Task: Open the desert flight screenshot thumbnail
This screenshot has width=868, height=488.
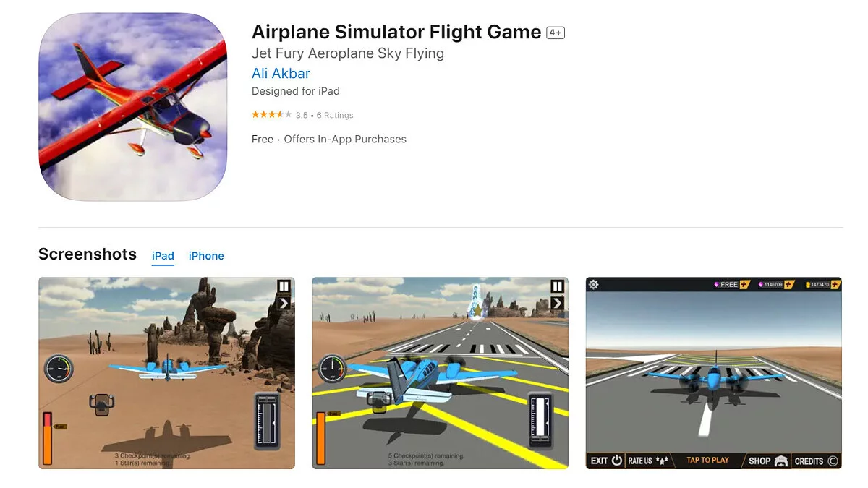Action: (x=166, y=373)
